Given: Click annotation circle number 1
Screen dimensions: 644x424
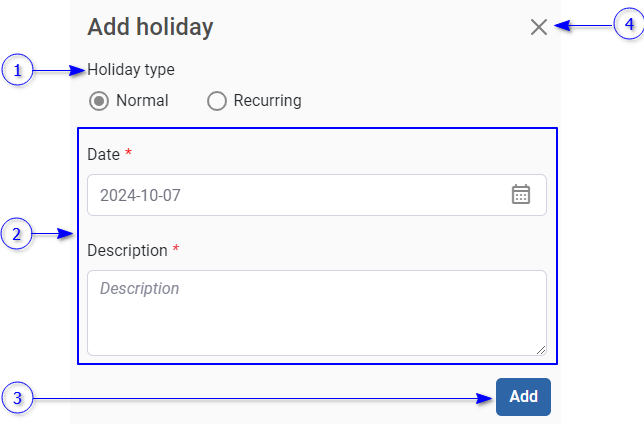Looking at the screenshot, I should 17,70.
